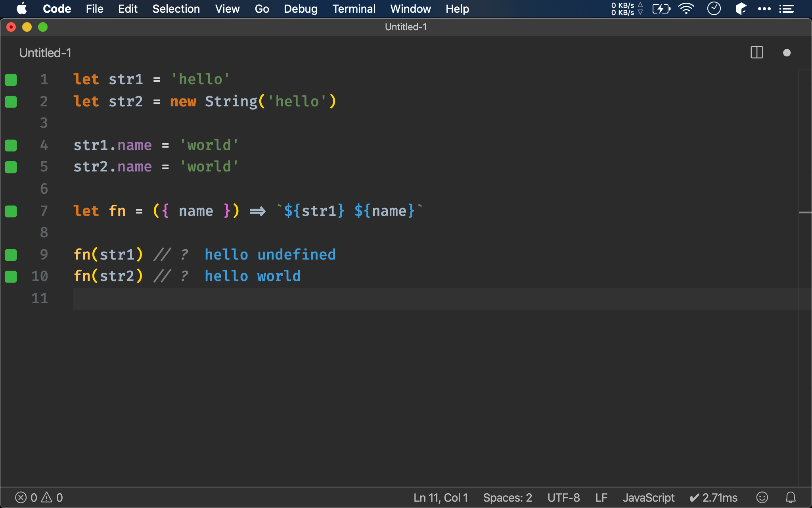The width and height of the screenshot is (812, 508).
Task: Click 'fn(str1)' call on line 9
Action: tap(108, 254)
